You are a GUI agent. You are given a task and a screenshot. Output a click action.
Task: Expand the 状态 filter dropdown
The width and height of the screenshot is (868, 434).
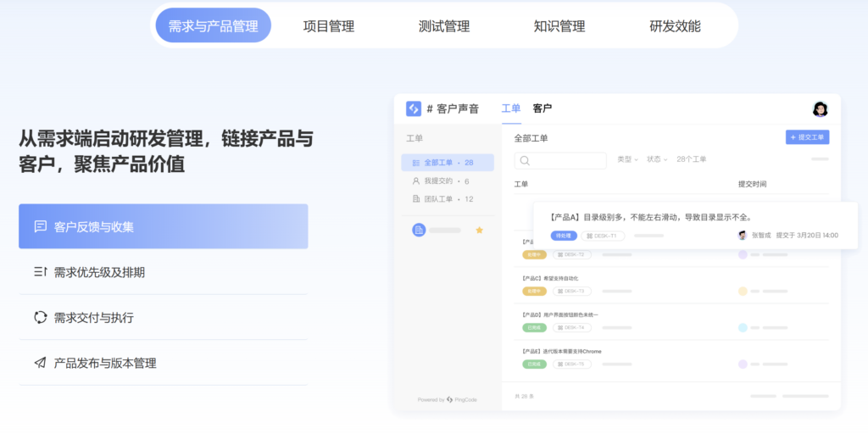657,159
